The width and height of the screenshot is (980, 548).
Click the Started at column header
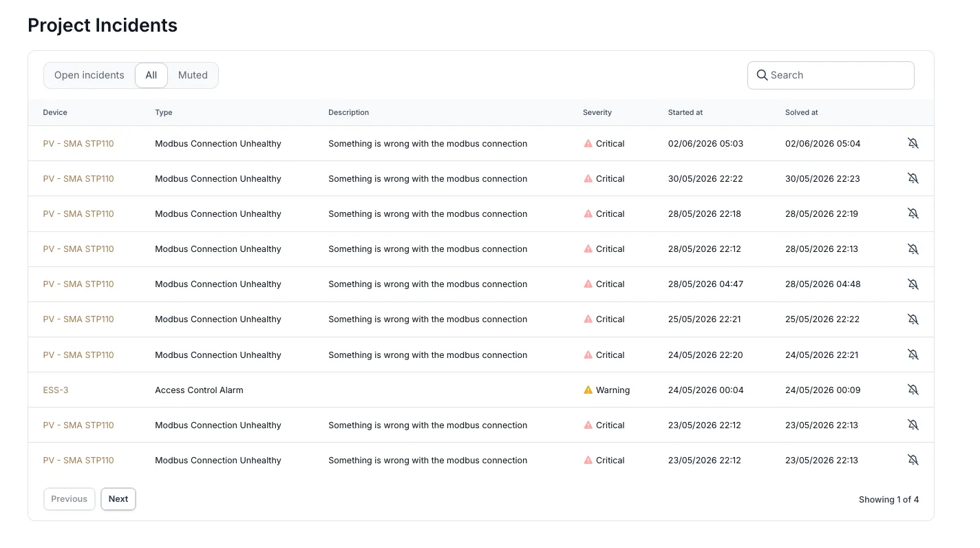[x=685, y=112]
